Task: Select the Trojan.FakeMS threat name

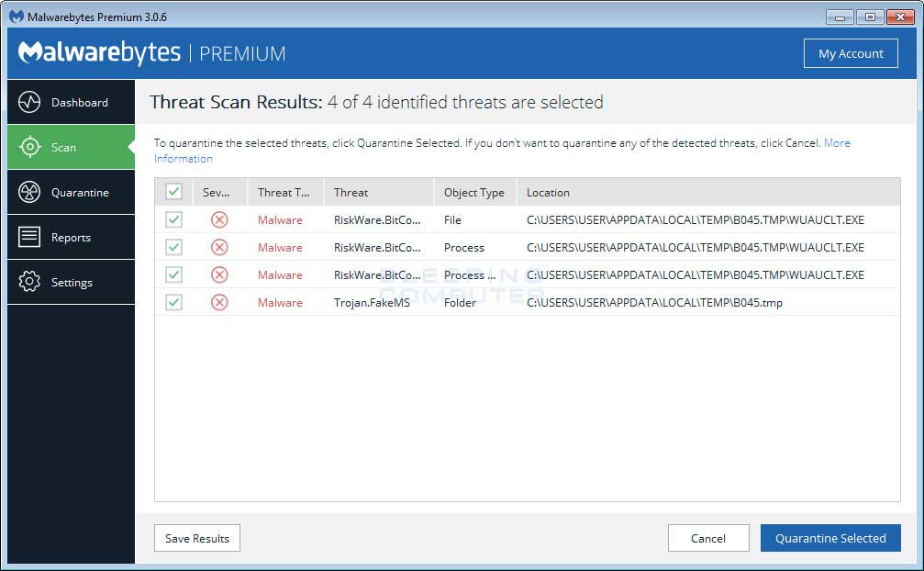Action: click(x=372, y=302)
